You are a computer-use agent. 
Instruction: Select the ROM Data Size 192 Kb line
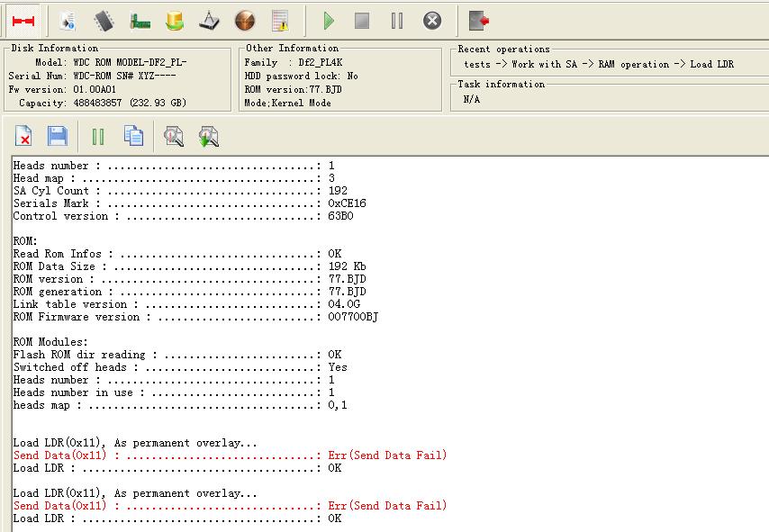[x=189, y=266]
